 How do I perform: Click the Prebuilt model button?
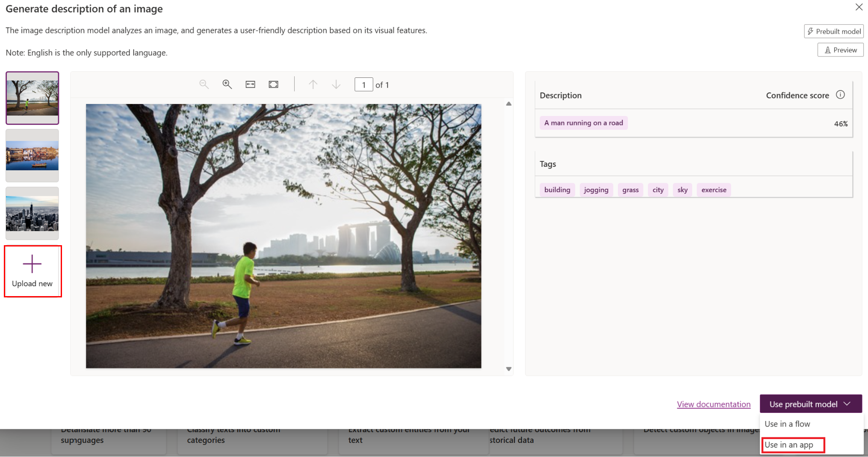point(833,31)
